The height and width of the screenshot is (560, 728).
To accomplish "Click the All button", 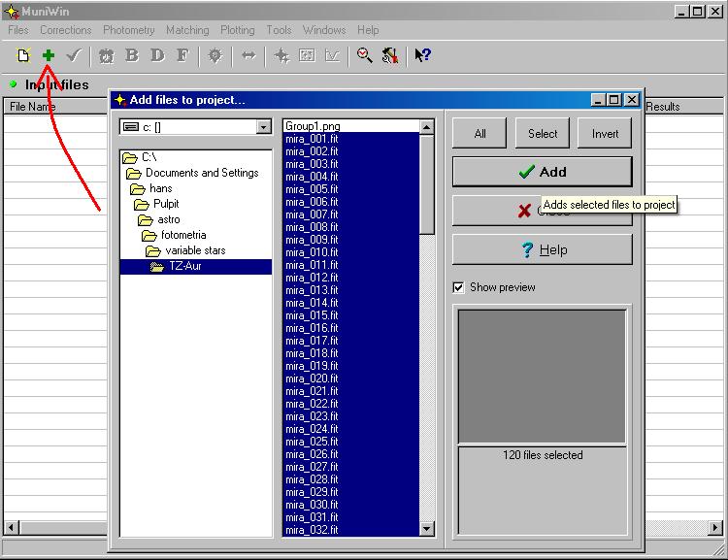I will 480,134.
